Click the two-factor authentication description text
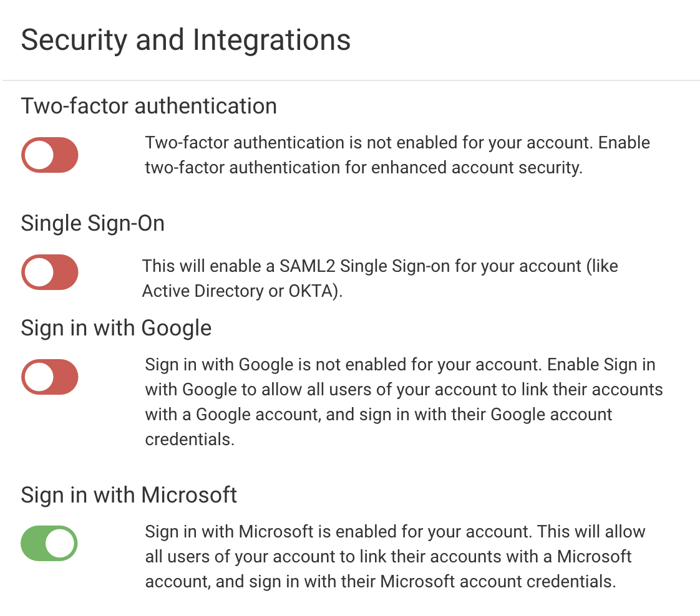 397,155
